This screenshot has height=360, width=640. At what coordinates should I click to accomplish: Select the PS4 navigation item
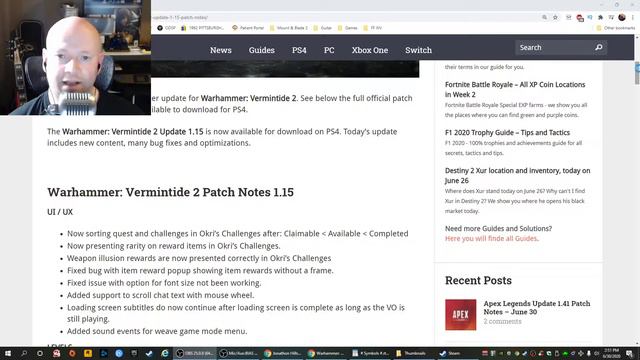299,50
